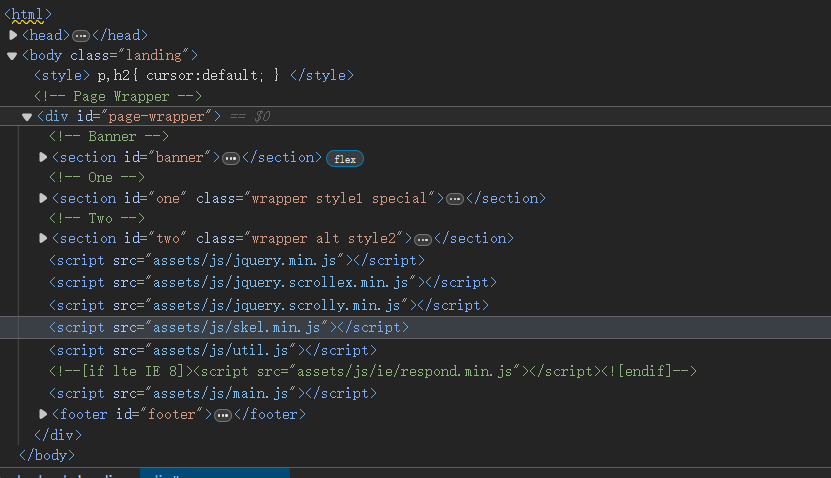Select the jquery.scrolly.min.js script line
This screenshot has height=478, width=831.
pos(269,306)
